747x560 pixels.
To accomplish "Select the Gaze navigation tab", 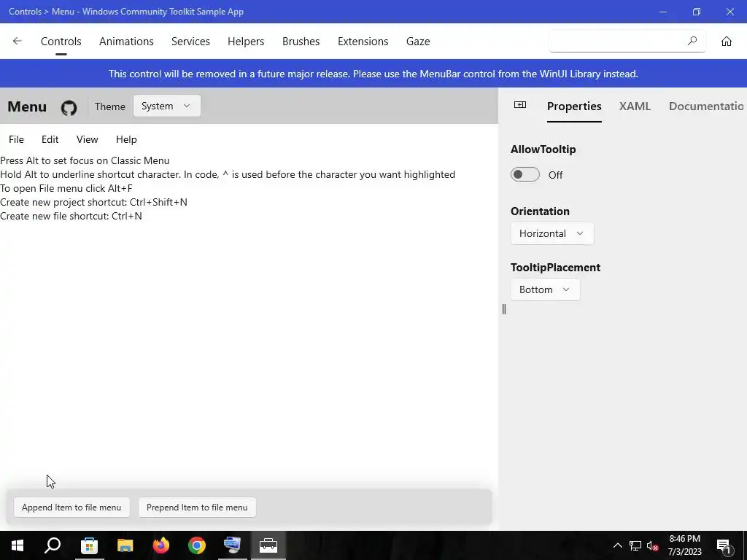I will click(418, 42).
